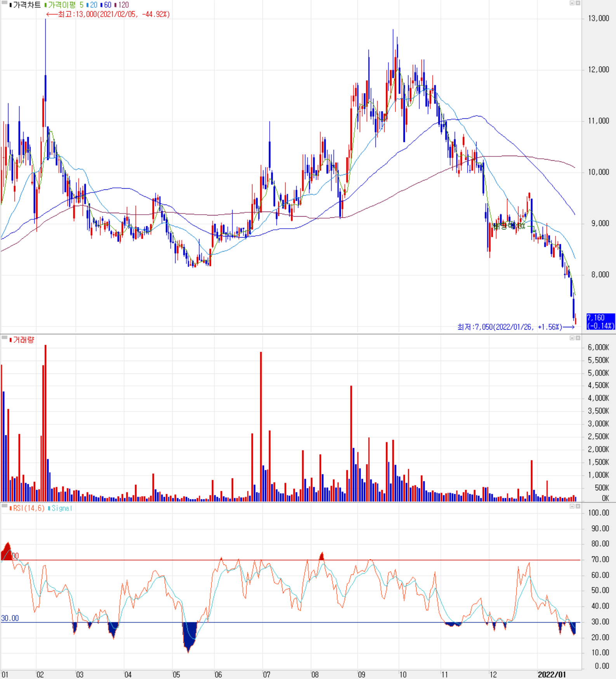Maximize the price chart pane
Viewport: 616px width, 679px height.
point(572,3)
